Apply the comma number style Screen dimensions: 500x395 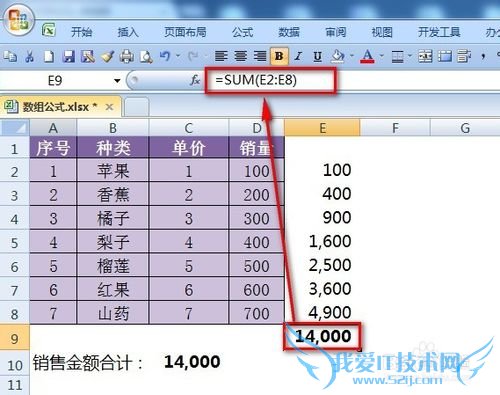483,56
